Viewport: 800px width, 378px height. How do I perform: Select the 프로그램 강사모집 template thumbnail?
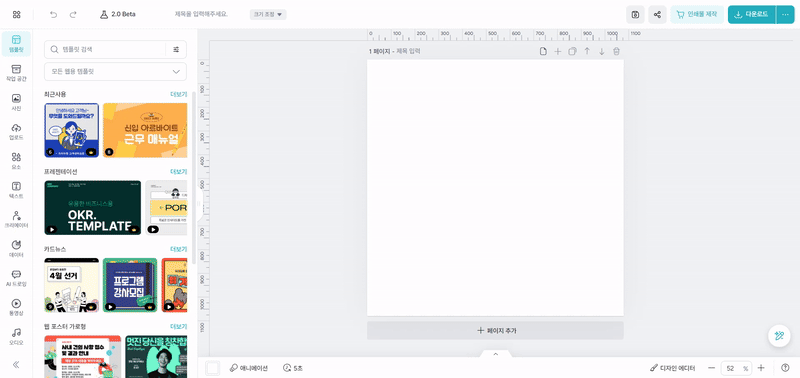(130, 285)
